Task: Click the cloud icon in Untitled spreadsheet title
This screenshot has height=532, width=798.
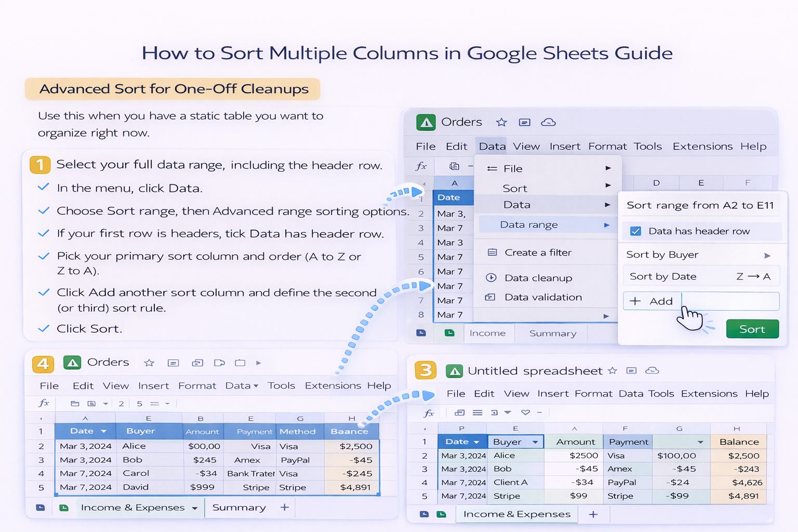Action: tap(651, 370)
